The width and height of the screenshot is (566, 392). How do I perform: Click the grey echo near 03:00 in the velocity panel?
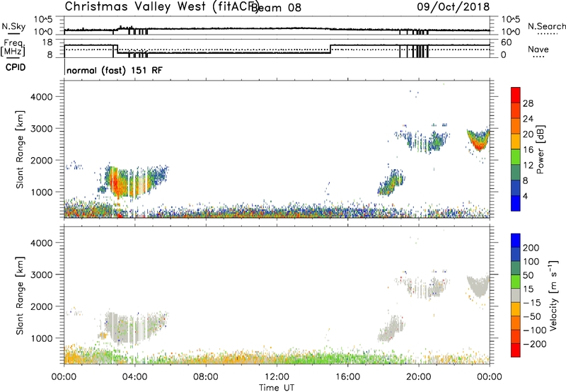tap(116, 328)
